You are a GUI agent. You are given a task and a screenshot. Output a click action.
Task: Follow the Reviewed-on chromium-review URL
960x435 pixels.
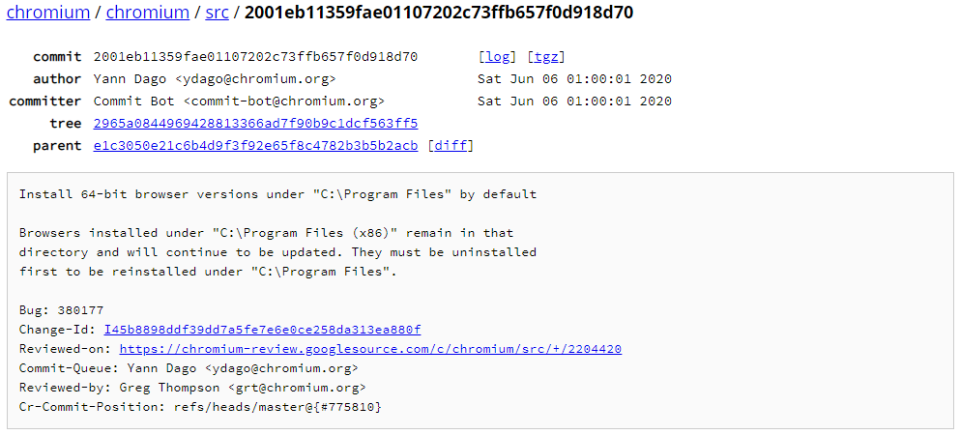(x=370, y=349)
